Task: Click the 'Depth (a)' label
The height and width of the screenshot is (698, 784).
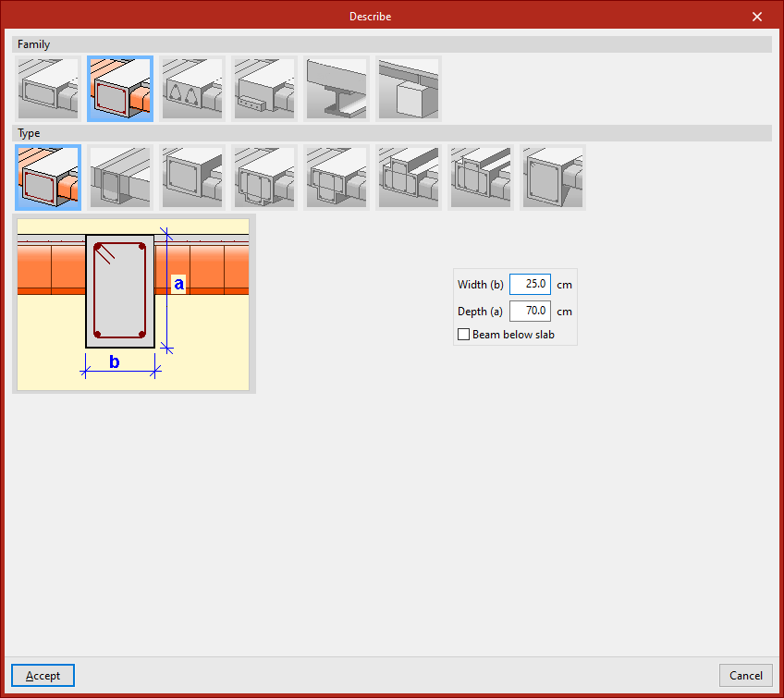Action: (480, 312)
